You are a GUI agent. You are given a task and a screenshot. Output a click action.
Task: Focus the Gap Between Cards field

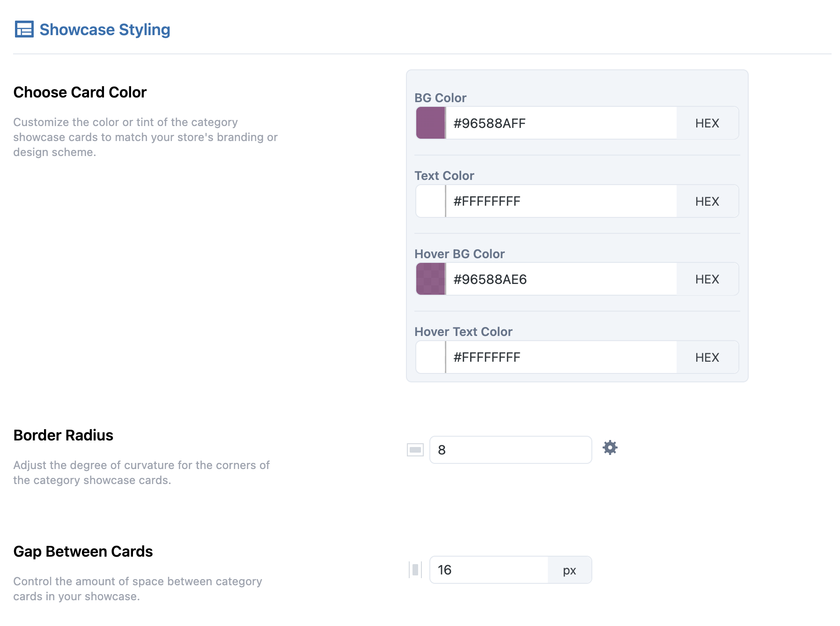click(489, 570)
